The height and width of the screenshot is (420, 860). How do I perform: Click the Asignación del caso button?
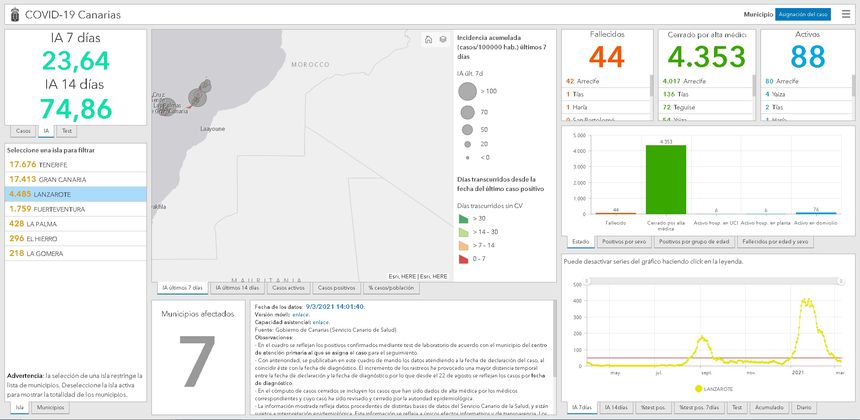point(803,15)
